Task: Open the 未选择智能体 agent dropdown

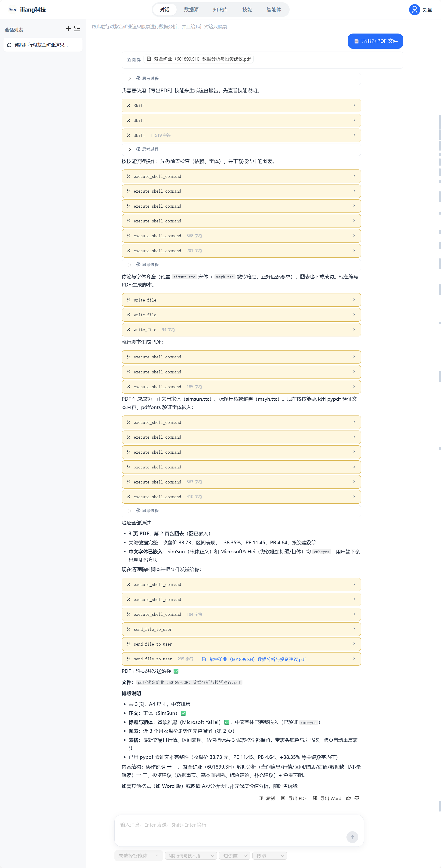Action: (139, 856)
